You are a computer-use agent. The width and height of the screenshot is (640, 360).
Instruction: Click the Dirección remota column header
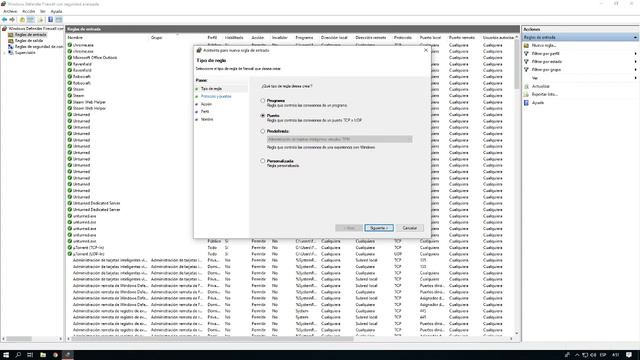click(371, 38)
